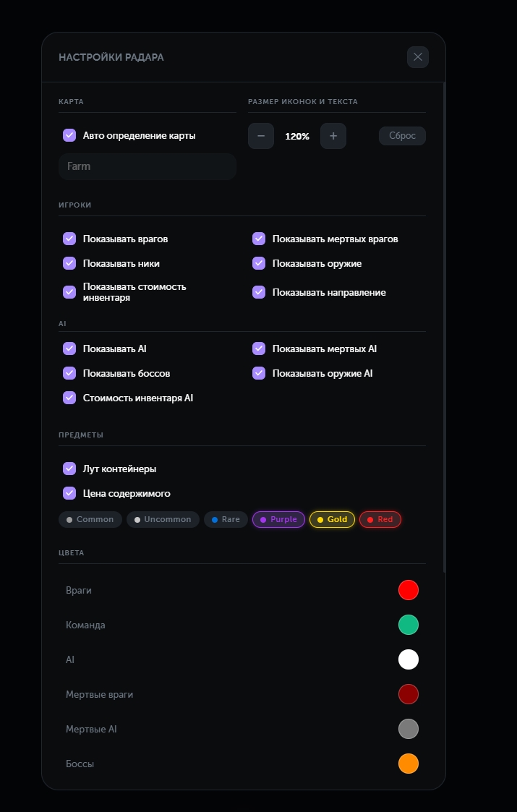Image resolution: width=517 pixels, height=812 pixels.
Task: Toggle the Purple rarity filter chip
Action: click(278, 519)
